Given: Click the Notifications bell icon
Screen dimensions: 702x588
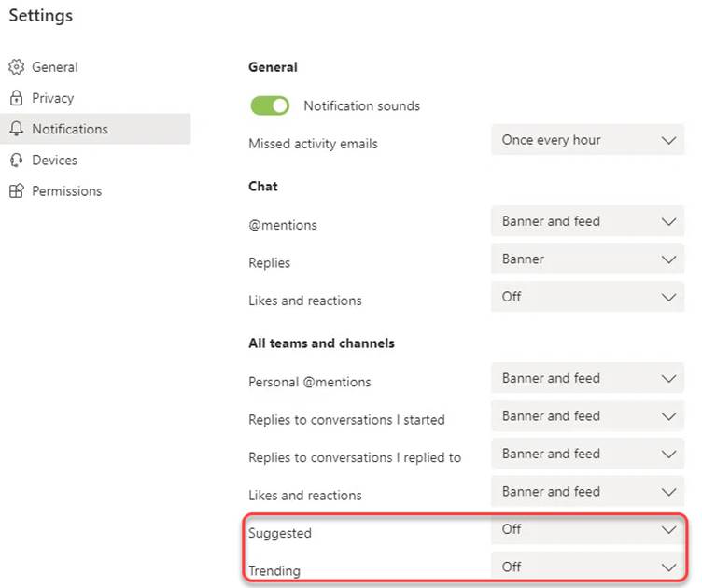Looking at the screenshot, I should click(17, 129).
